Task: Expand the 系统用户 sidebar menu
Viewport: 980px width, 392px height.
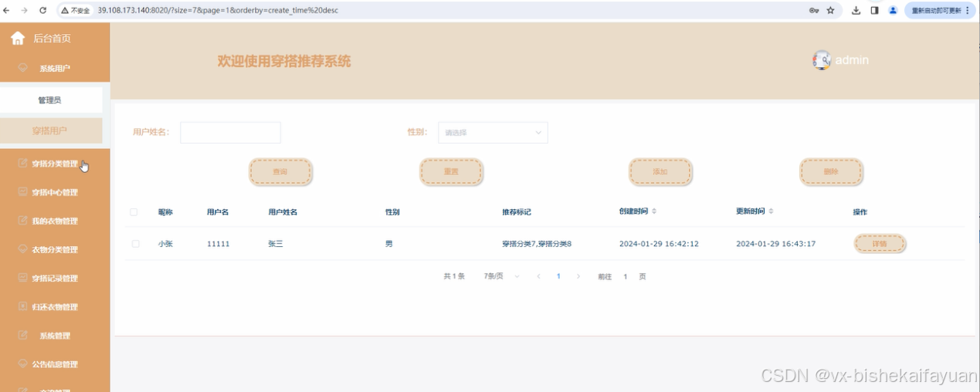Action: click(55, 68)
